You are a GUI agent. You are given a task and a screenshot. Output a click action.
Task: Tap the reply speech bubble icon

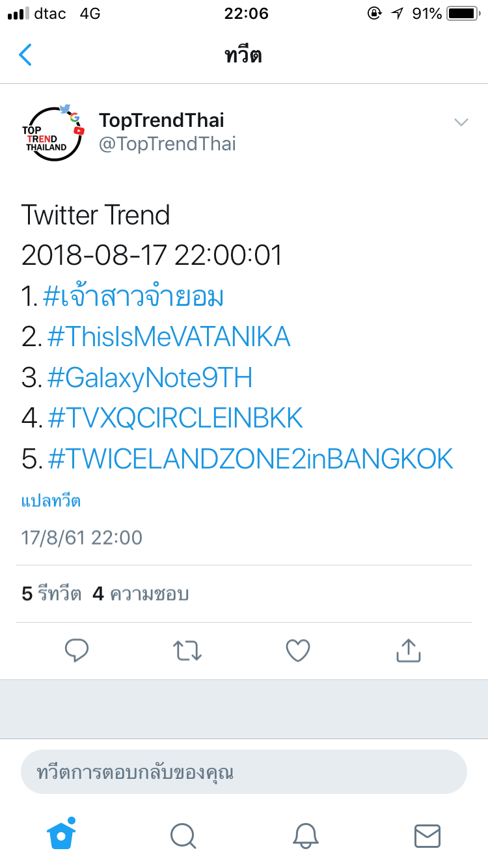coord(77,650)
